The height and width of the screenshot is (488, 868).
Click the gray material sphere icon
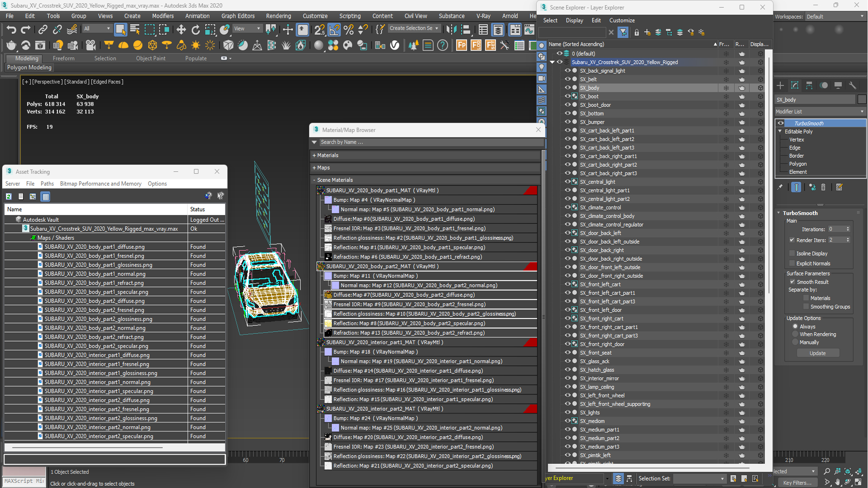coord(319,45)
